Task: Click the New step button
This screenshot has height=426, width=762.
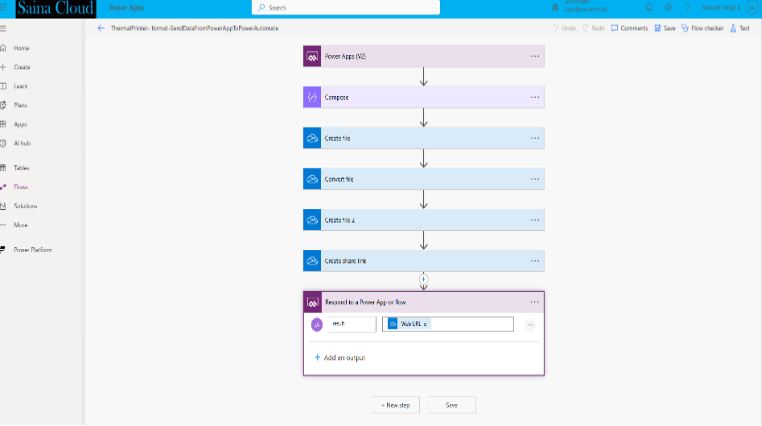Action: tap(395, 405)
